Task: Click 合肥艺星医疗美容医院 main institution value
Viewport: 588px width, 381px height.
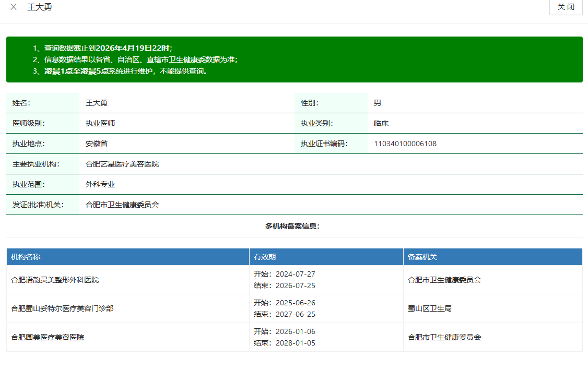Action: 122,164
